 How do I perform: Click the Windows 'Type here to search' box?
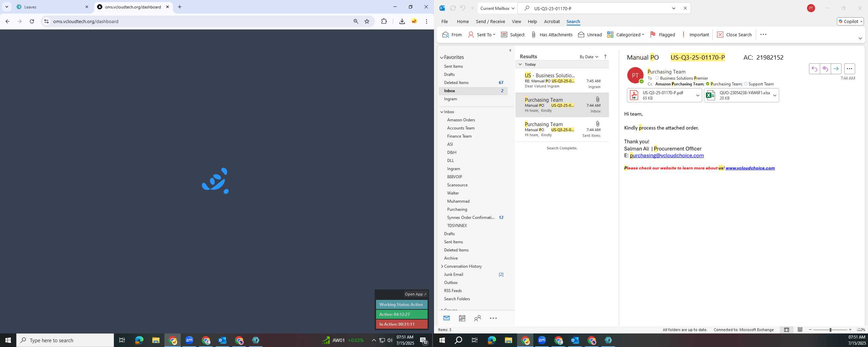coord(65,340)
